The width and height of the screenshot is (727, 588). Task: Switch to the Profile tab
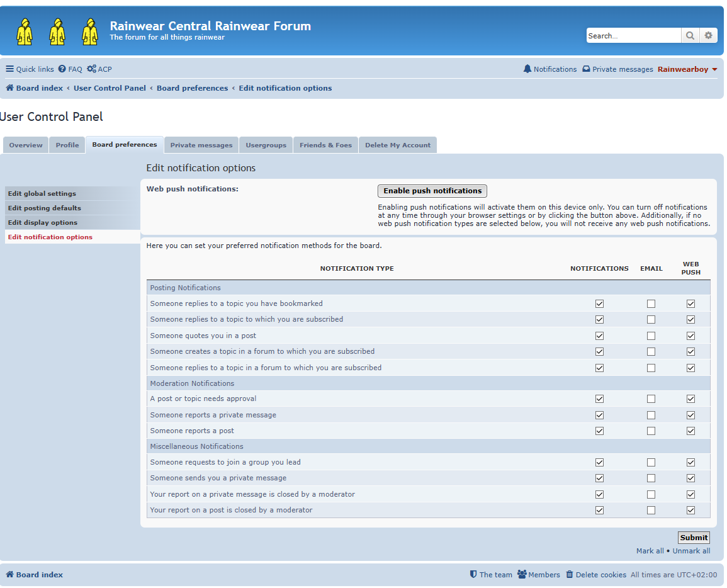pos(67,145)
